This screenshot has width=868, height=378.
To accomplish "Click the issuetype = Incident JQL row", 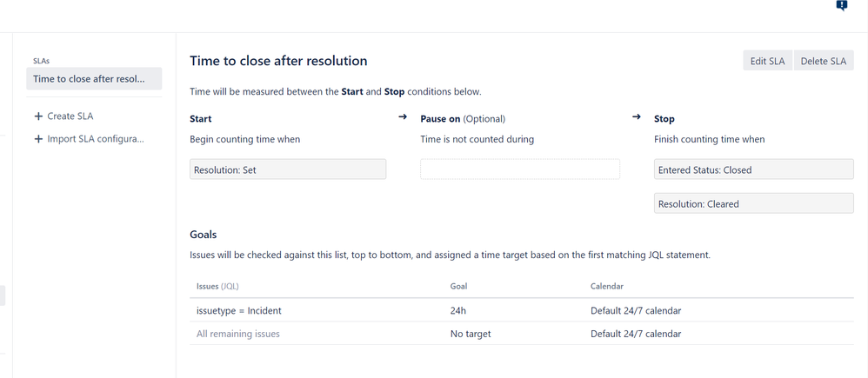I will tap(239, 310).
